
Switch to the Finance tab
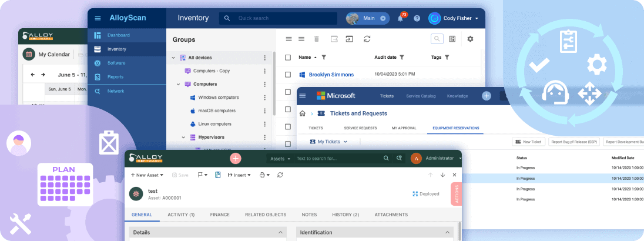click(x=220, y=215)
